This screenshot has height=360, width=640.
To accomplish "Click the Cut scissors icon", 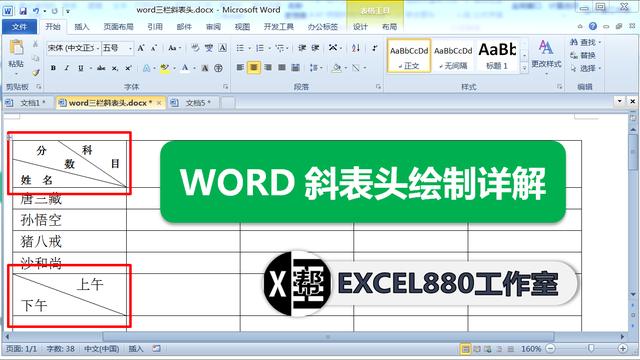I will click(x=36, y=44).
